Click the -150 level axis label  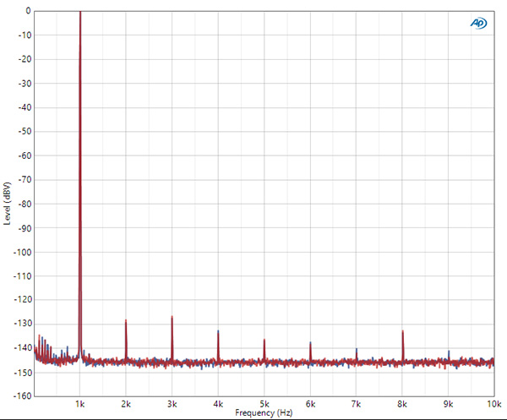click(x=23, y=373)
